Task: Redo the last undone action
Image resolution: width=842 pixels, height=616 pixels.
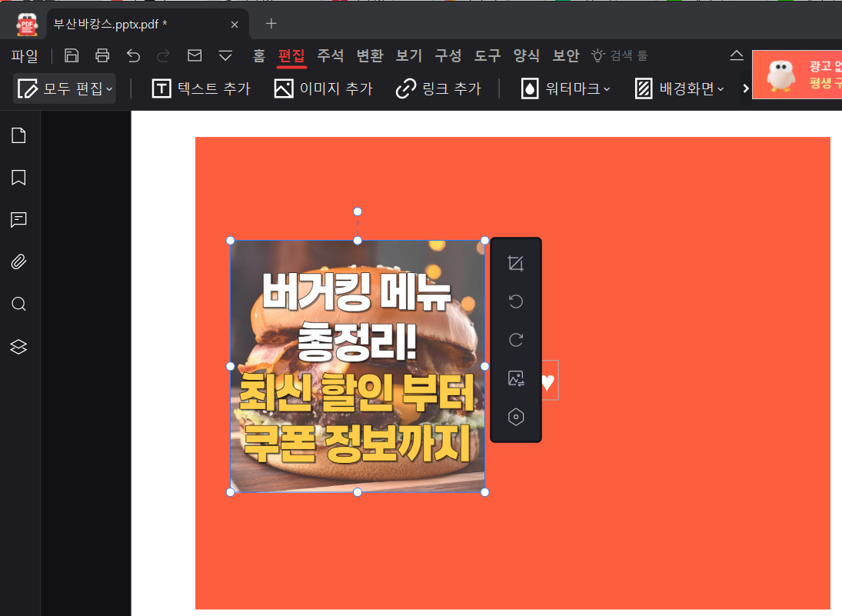Action: pyautogui.click(x=163, y=56)
